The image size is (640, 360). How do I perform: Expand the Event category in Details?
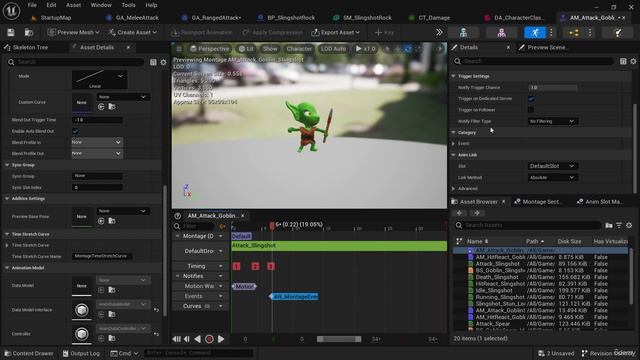point(453,144)
